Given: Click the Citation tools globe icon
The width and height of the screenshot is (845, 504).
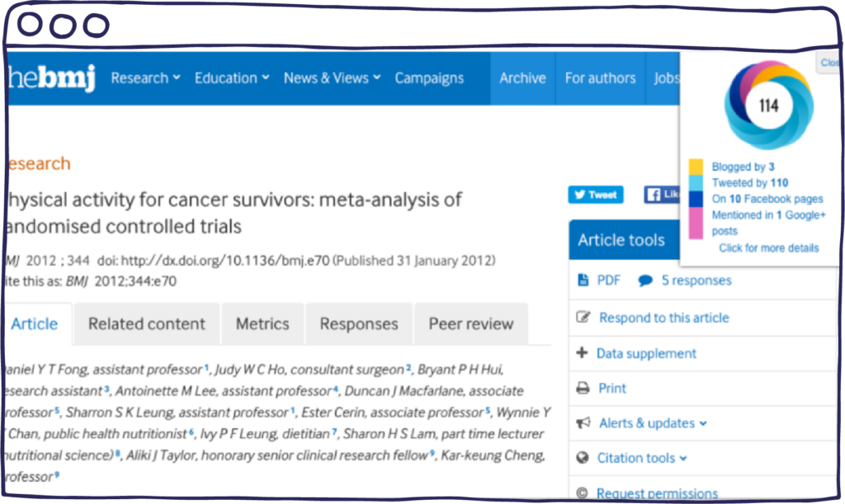Looking at the screenshot, I should coord(583,458).
